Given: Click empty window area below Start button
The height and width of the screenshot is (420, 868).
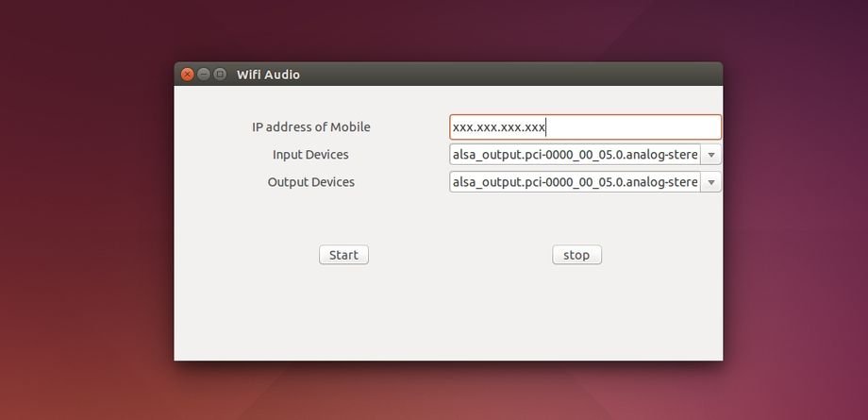Looking at the screenshot, I should (x=343, y=311).
